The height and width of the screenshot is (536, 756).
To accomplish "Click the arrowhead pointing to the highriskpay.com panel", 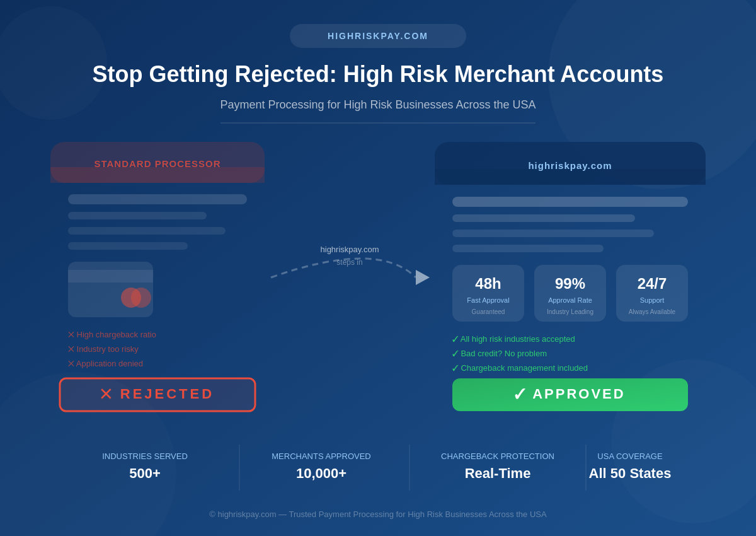I will pos(422,277).
